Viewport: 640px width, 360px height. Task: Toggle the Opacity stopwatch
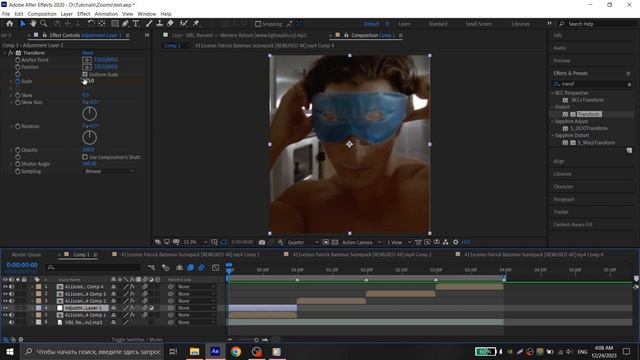pos(18,150)
